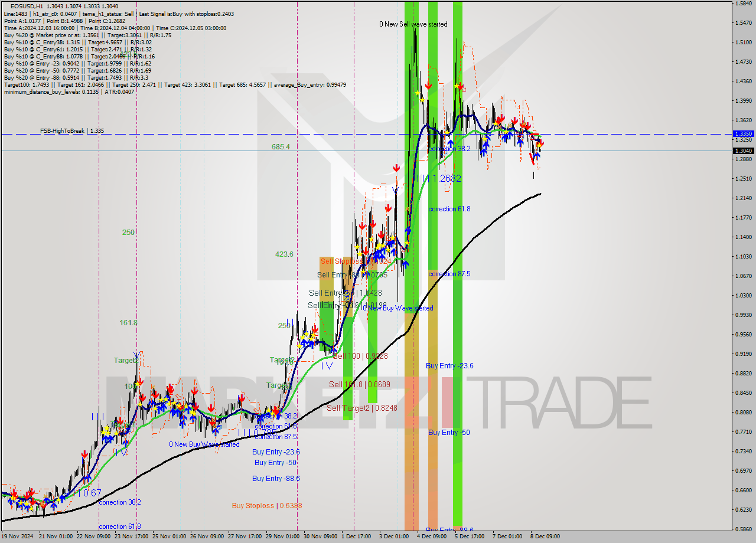Click the '685.4' Fibonacci label
The image size is (756, 543).
[x=281, y=146]
